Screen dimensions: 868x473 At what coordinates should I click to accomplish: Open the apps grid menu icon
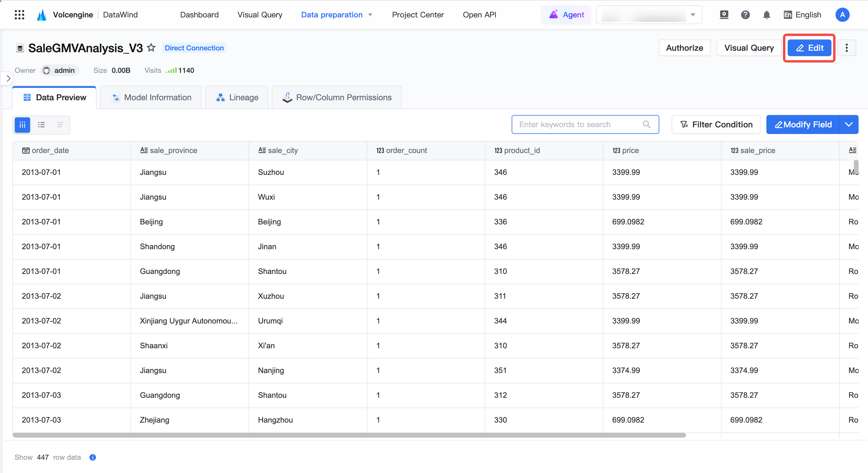[19, 15]
